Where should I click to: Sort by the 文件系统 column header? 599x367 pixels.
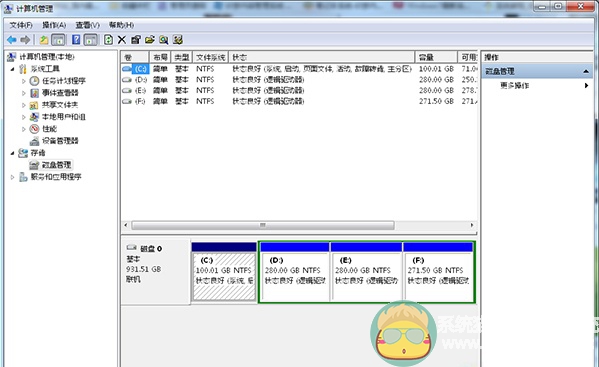210,57
